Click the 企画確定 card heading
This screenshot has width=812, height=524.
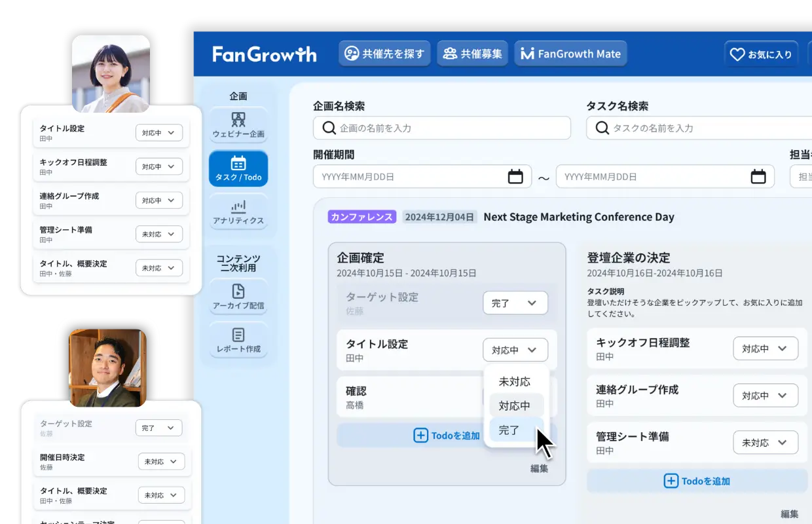[x=360, y=257]
